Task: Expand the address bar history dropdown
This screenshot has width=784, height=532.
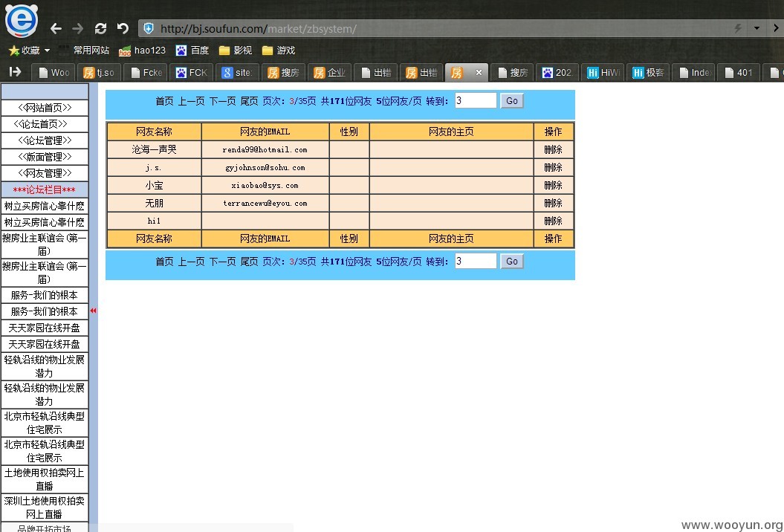Action: 757,28
